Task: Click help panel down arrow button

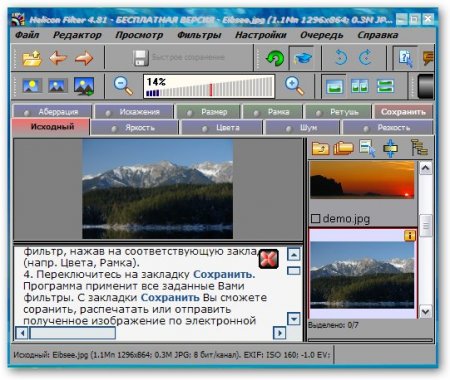Action: (x=294, y=319)
